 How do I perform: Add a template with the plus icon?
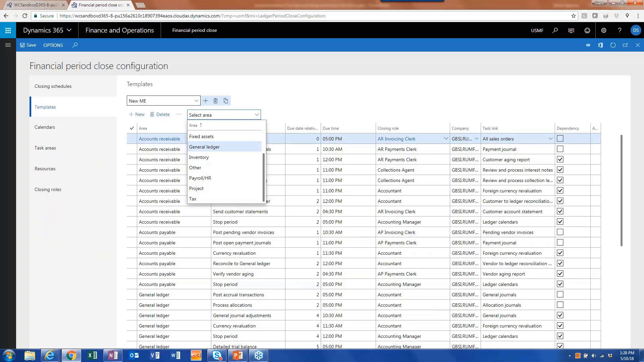206,101
